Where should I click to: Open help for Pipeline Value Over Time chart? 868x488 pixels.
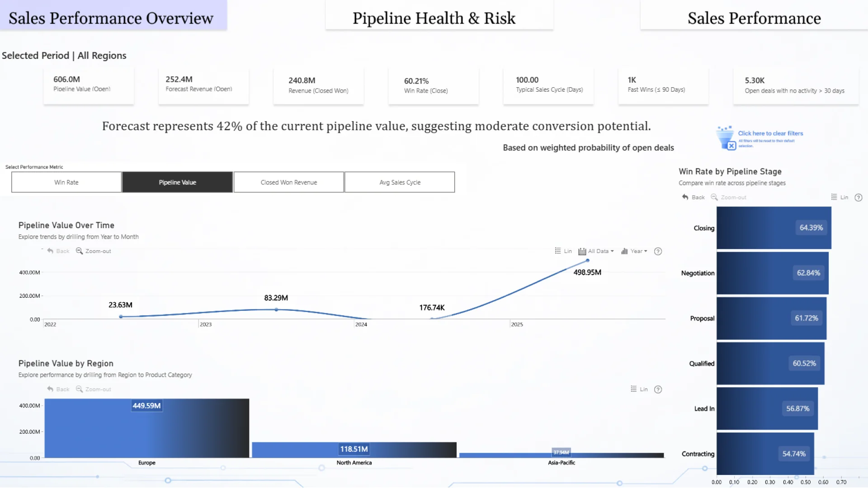658,251
